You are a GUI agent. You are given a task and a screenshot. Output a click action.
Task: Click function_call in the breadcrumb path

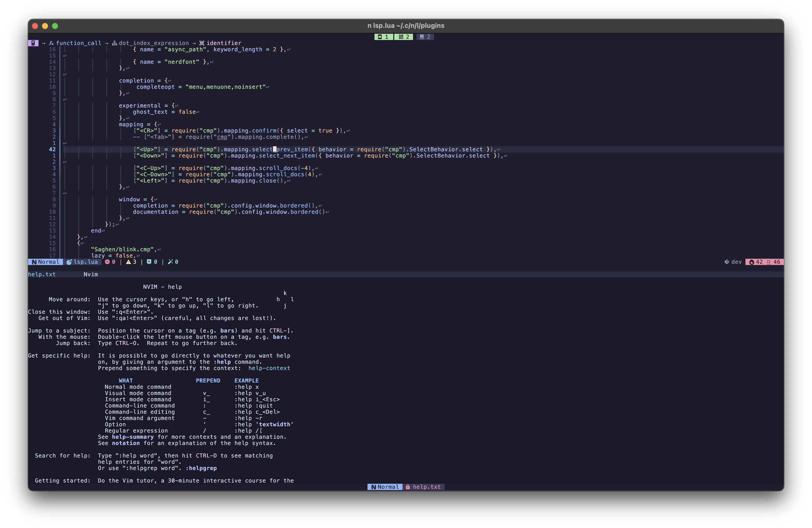coord(78,43)
